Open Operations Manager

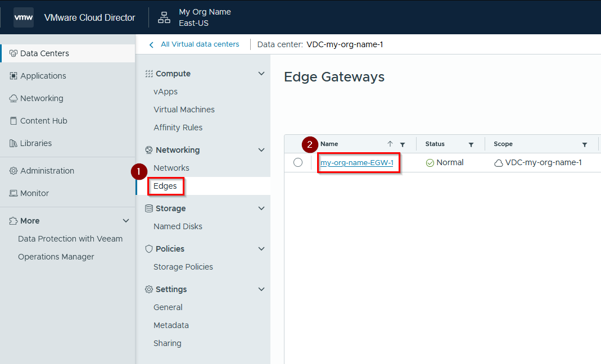(x=56, y=257)
